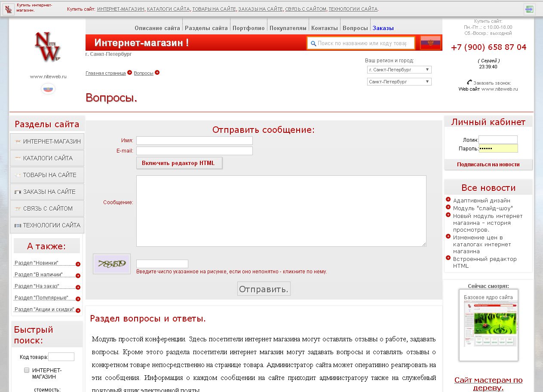Click the Сайт мастерам по дереву link

(488, 384)
